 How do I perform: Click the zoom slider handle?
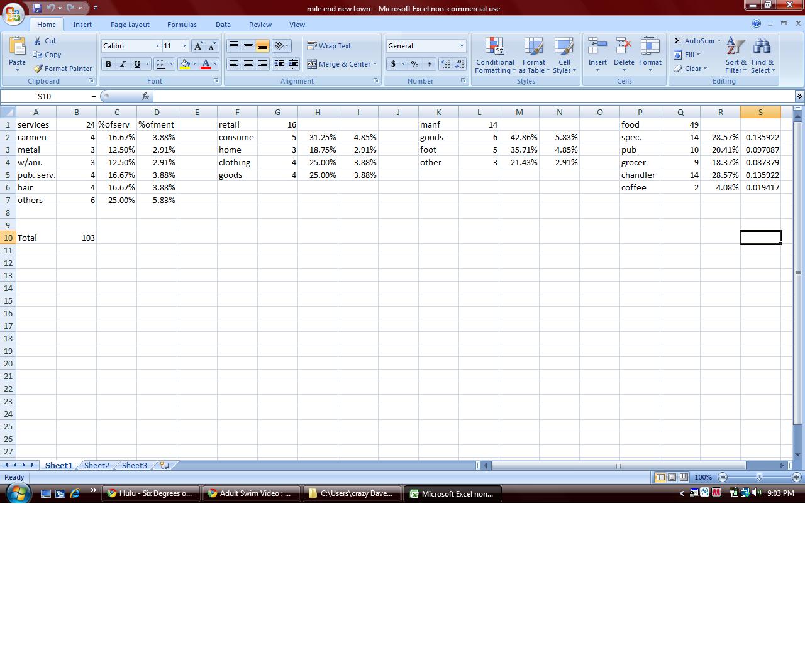pyautogui.click(x=759, y=478)
